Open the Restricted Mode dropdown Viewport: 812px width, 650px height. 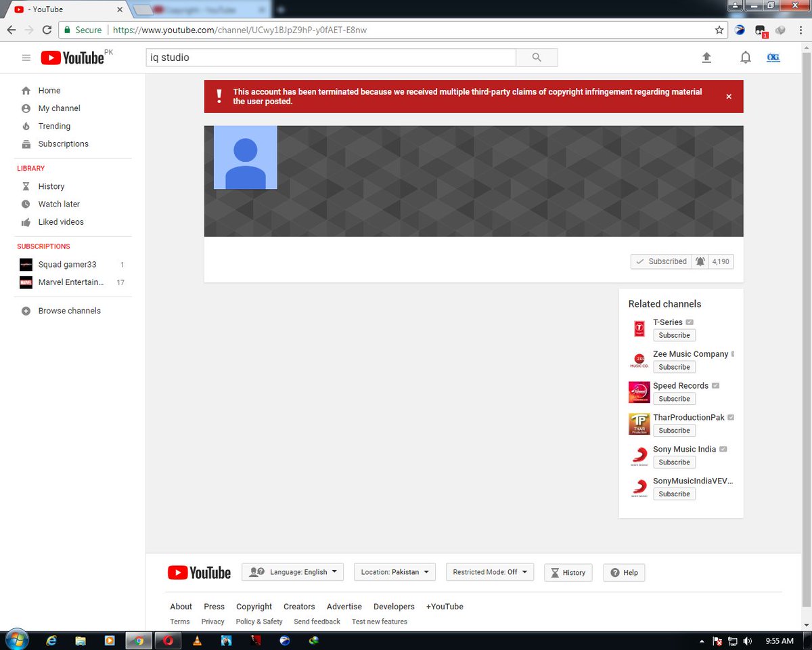[x=490, y=572]
